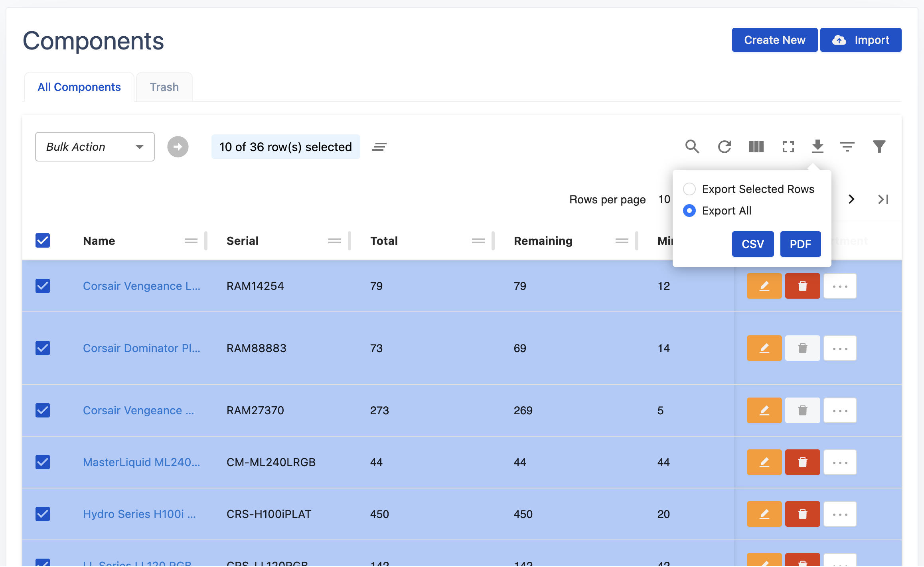The image size is (924, 567).
Task: Click the greyed trash icon in RAM27370 row
Action: click(802, 410)
